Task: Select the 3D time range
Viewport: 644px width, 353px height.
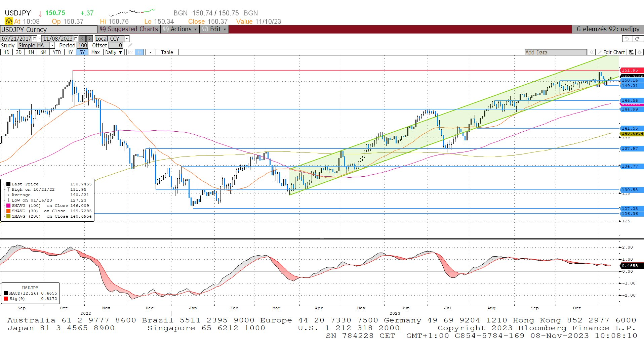Action: tap(18, 52)
